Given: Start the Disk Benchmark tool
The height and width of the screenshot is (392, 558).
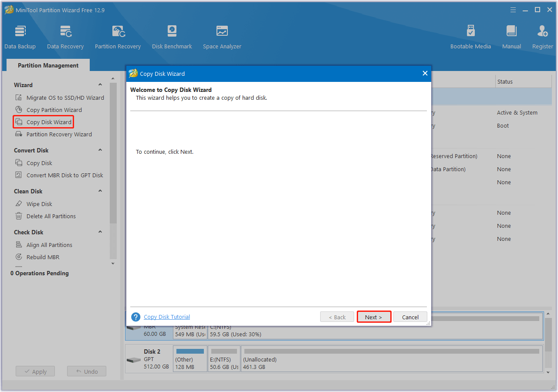Looking at the screenshot, I should 172,37.
